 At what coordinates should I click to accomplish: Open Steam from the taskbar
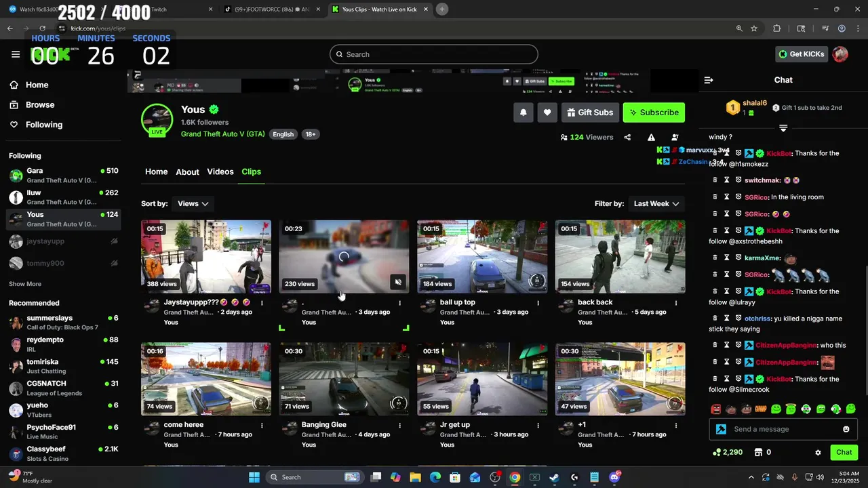click(x=554, y=477)
